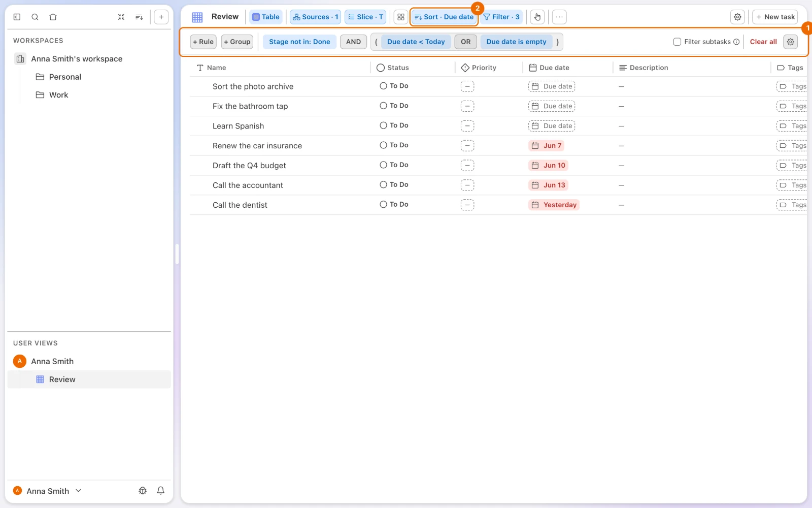Open sidebar sort order icon
Image resolution: width=812 pixels, height=508 pixels.
[139, 17]
